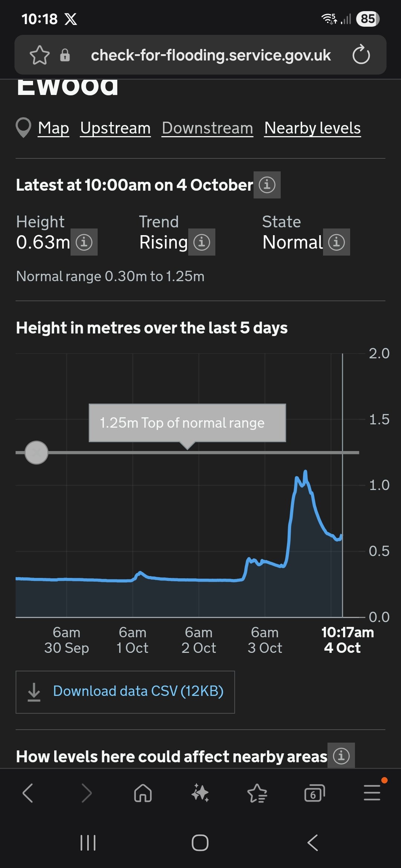Screen dimensions: 401x868
Task: Reload the page with refresh icon
Action: coord(361,55)
